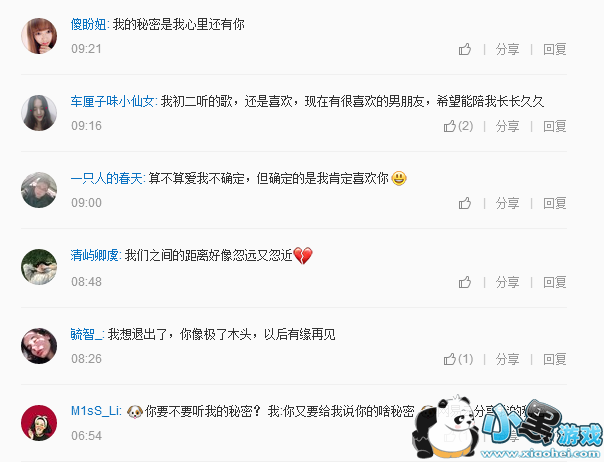The width and height of the screenshot is (604, 462).
Task: Reply to 一只人的春天's comment
Action: [555, 203]
